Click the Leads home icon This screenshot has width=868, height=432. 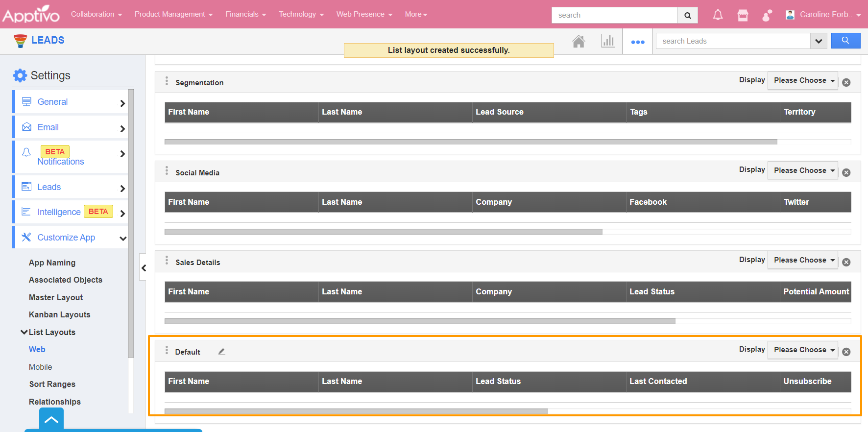click(579, 42)
